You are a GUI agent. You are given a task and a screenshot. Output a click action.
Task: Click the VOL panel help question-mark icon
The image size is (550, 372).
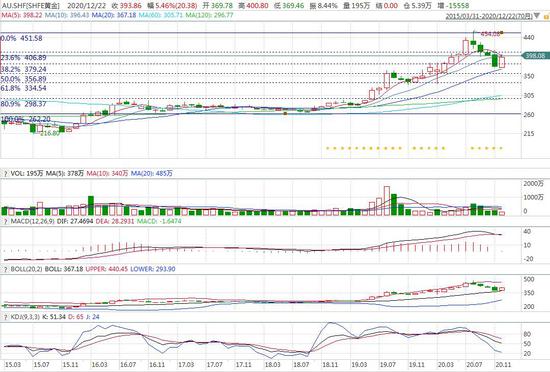coord(5,174)
